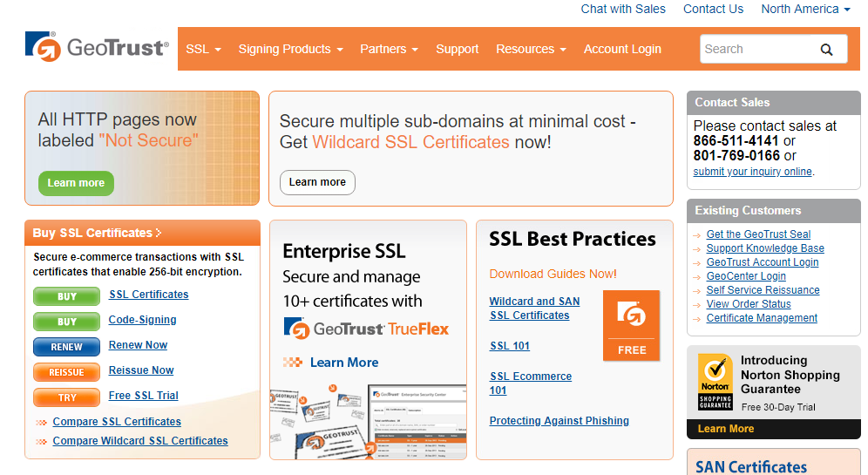This screenshot has height=475, width=868.
Task: Click the BUY button for SSL Certificates
Action: [x=66, y=296]
